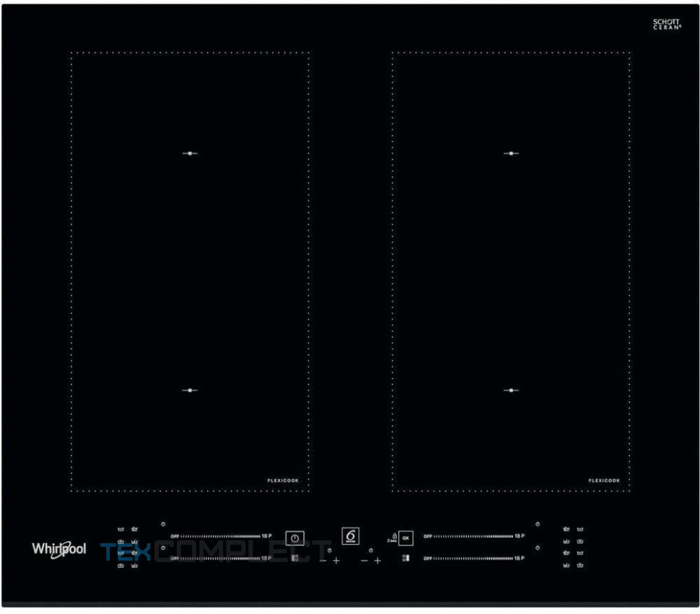Viewport: 700px width, 614px height.
Task: Tap OFF on the upper-left zone slider
Action: (x=175, y=536)
